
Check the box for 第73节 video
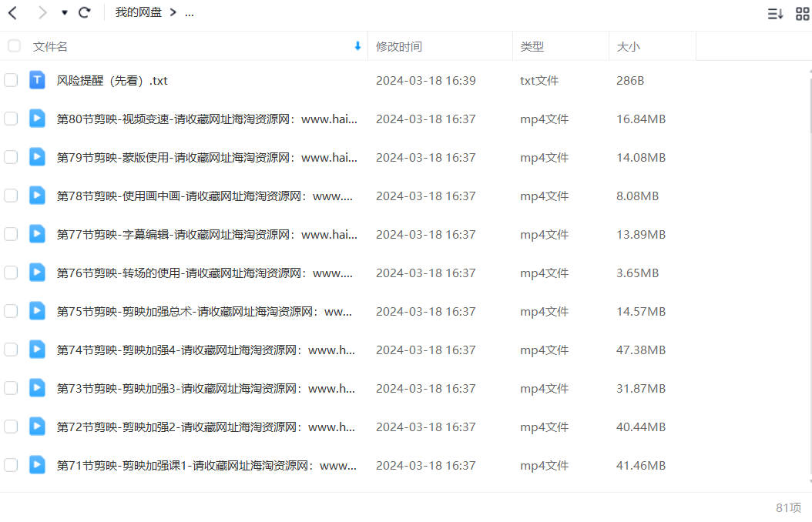coord(11,388)
